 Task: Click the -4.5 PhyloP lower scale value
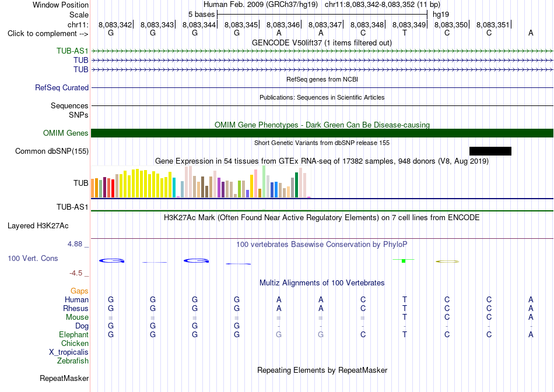coord(76,273)
